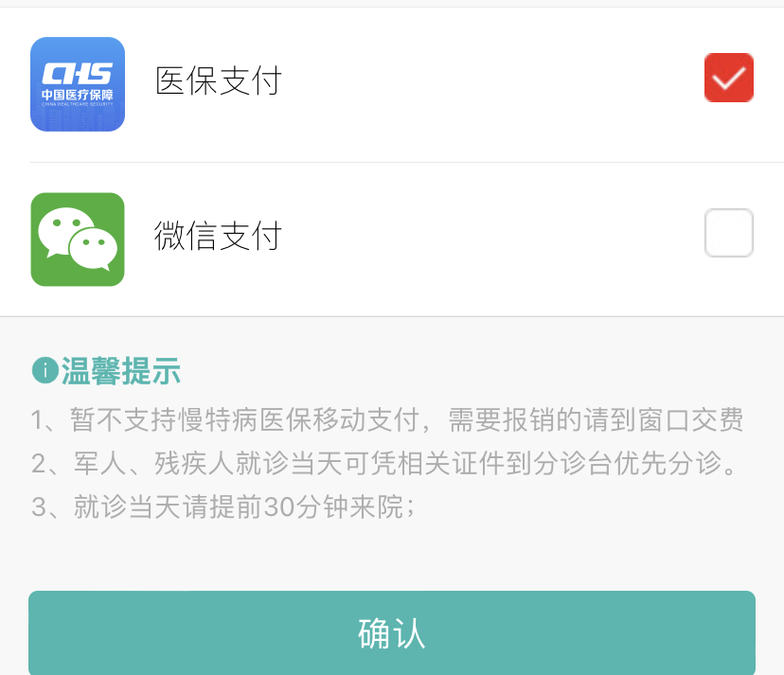Image resolution: width=784 pixels, height=675 pixels.
Task: Click empty space in the 微信支付 row
Action: click(492, 238)
